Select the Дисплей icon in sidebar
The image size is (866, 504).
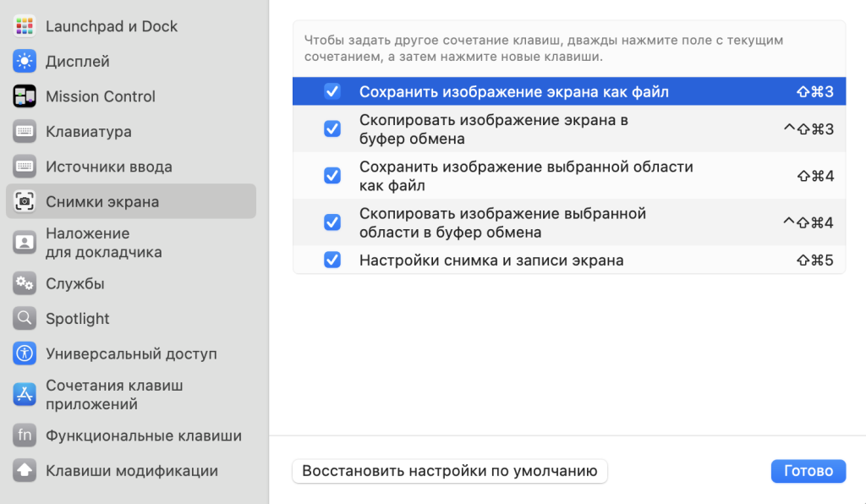(x=24, y=61)
